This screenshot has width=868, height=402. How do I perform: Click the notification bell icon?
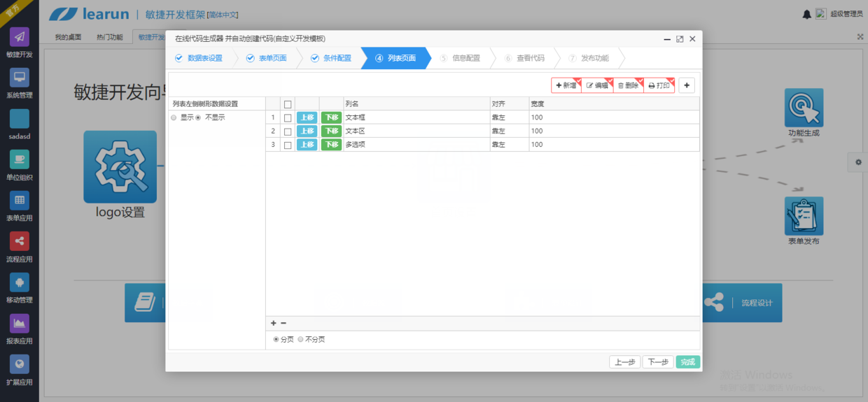pos(807,14)
